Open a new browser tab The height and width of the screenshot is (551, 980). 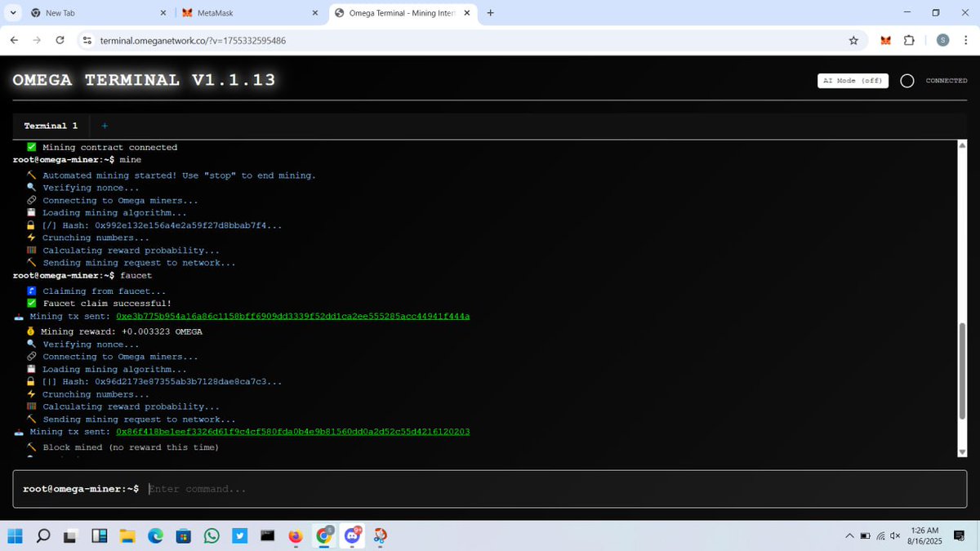(490, 13)
